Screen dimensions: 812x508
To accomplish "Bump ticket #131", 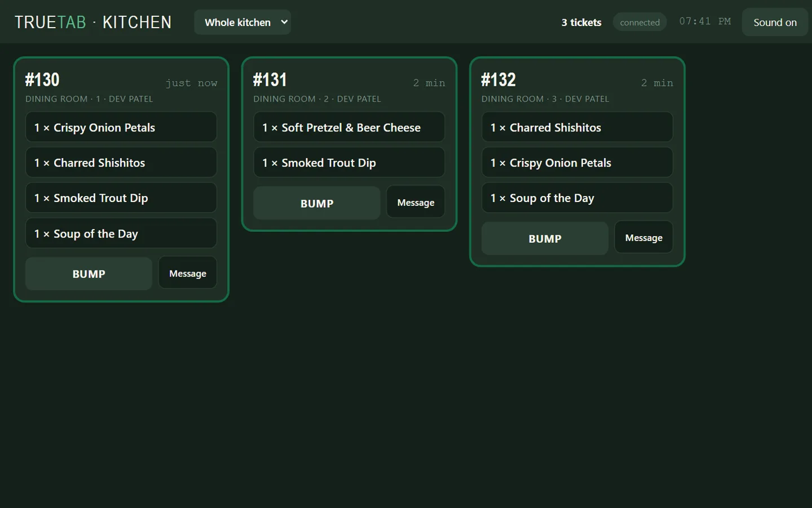I will [317, 203].
